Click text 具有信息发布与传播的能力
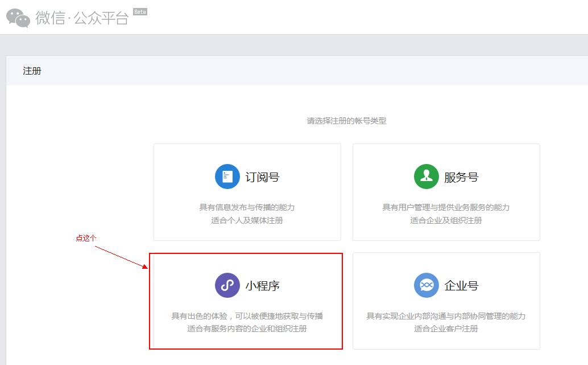The image size is (588, 365). click(x=247, y=207)
